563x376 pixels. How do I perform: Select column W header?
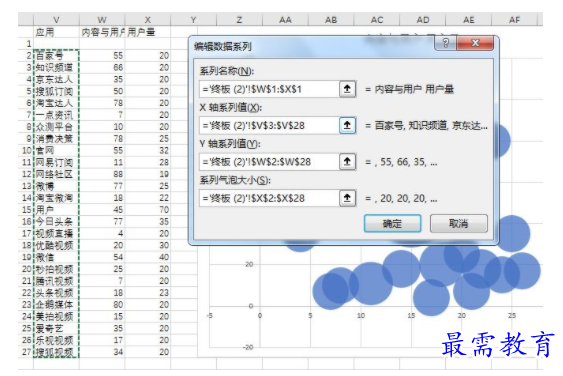pos(102,20)
